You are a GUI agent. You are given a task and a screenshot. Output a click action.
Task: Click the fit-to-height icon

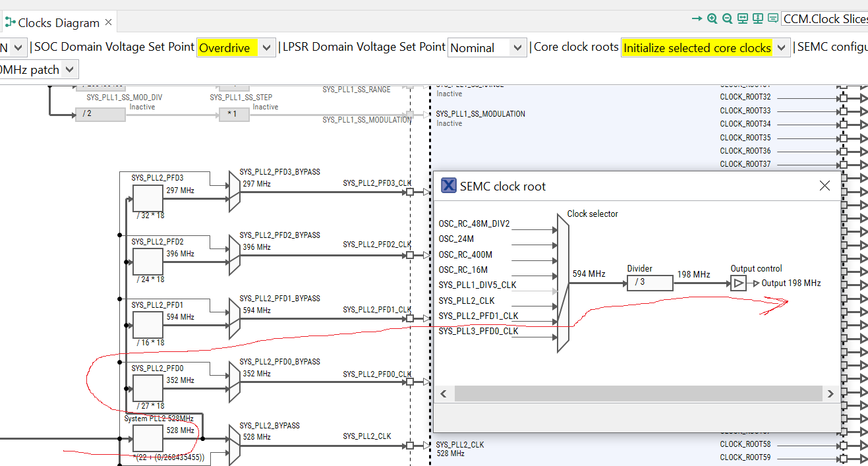coord(757,18)
